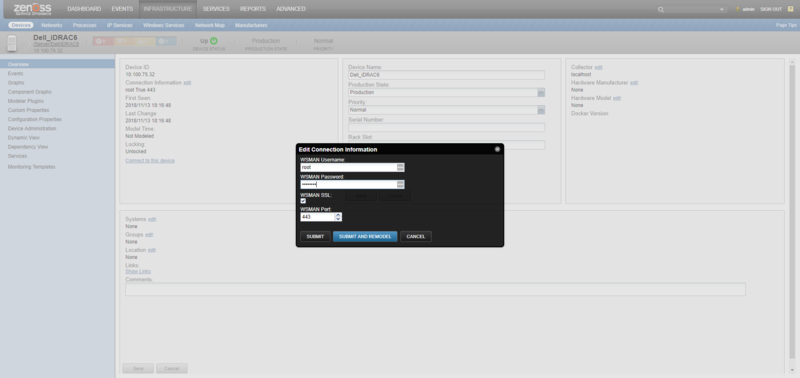Click the red critical events badge

coord(104,41)
